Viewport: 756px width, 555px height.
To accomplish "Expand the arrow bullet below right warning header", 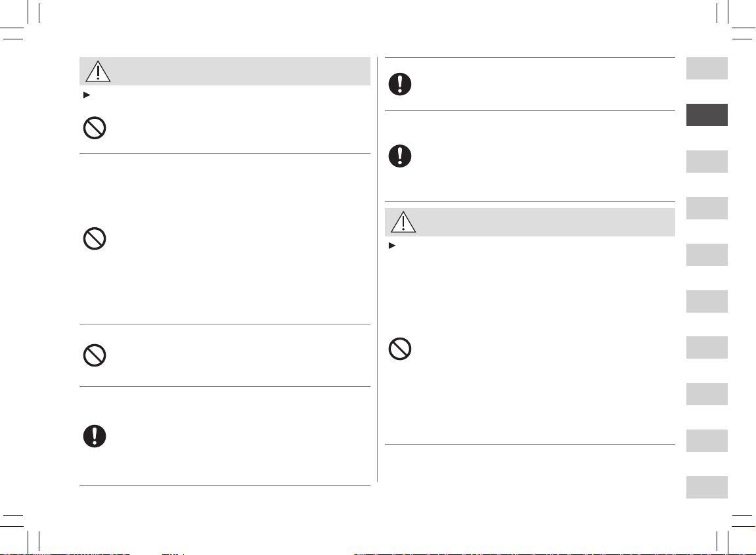I will (x=392, y=246).
